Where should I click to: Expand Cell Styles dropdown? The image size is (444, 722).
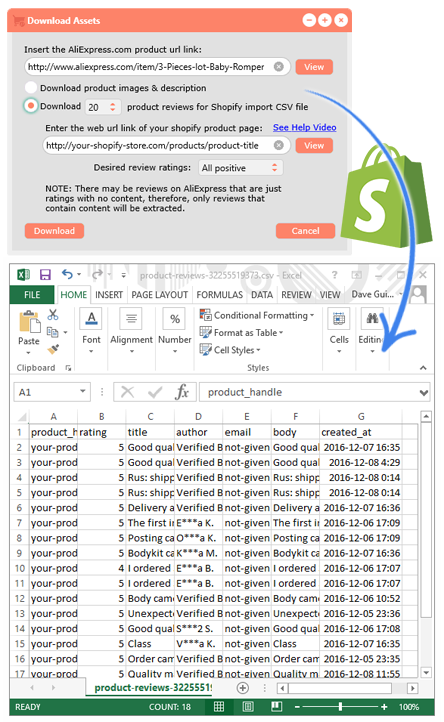click(x=258, y=350)
